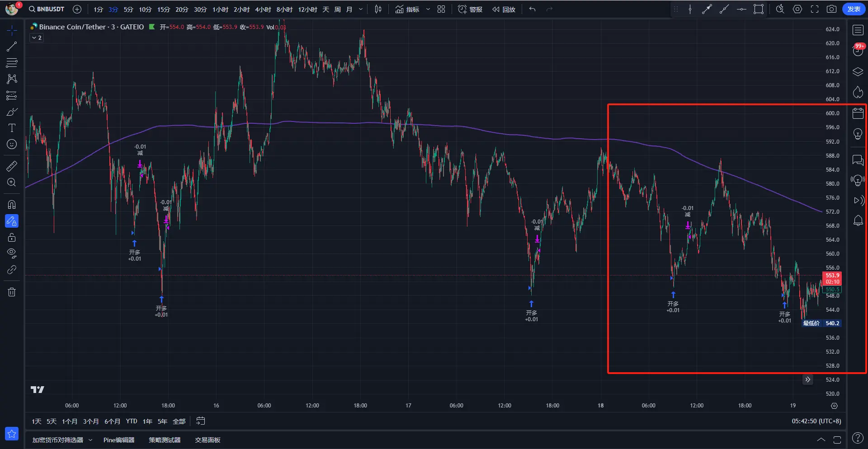The image size is (868, 449).
Task: Set date range to YTD
Action: point(131,421)
